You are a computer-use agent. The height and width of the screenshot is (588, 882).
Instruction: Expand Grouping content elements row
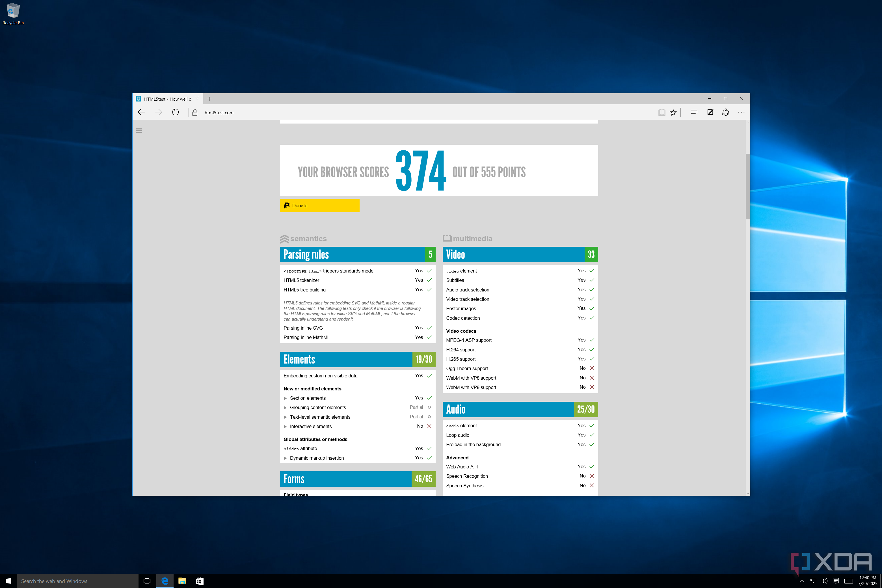(285, 408)
